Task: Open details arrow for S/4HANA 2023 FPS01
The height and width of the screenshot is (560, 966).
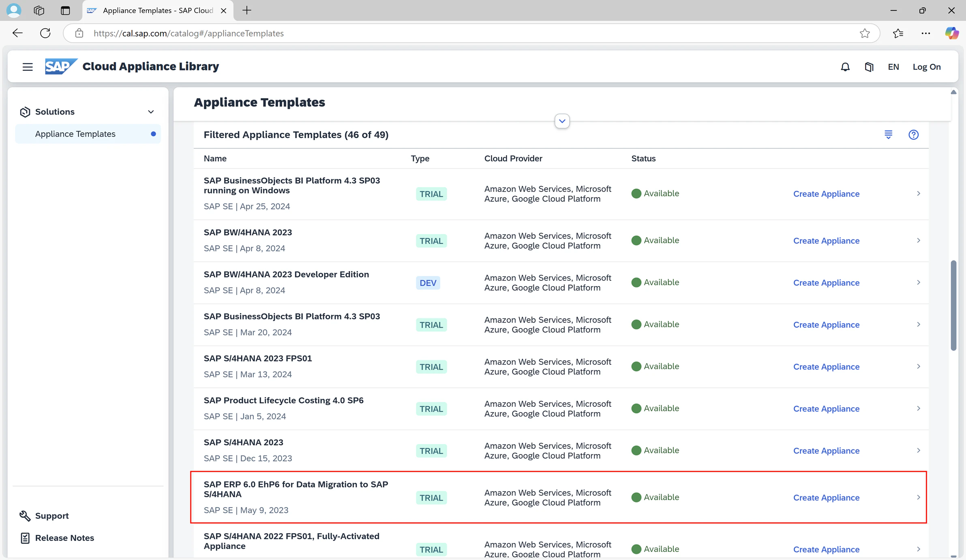Action: (x=918, y=367)
